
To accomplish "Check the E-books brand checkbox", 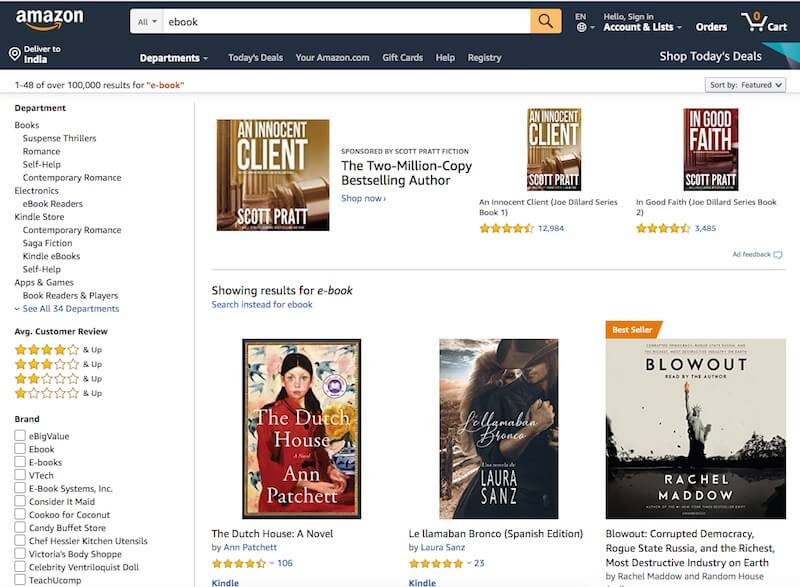I will click(x=20, y=462).
